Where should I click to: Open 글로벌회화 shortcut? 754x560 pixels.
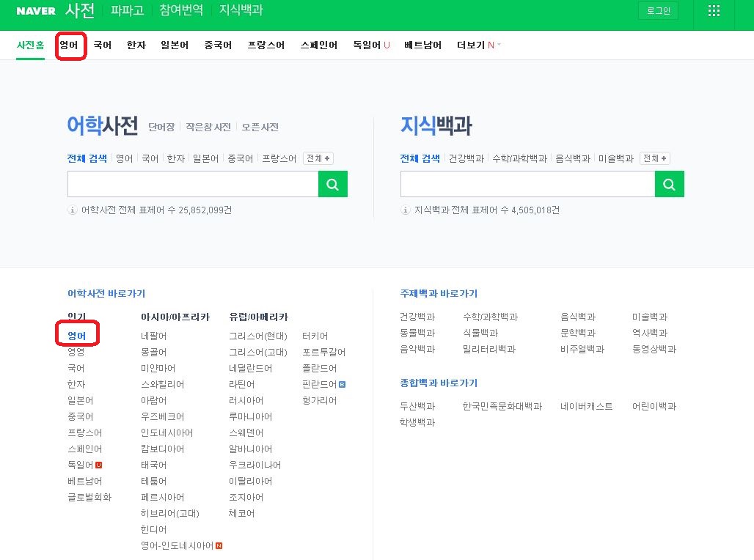[x=89, y=497]
